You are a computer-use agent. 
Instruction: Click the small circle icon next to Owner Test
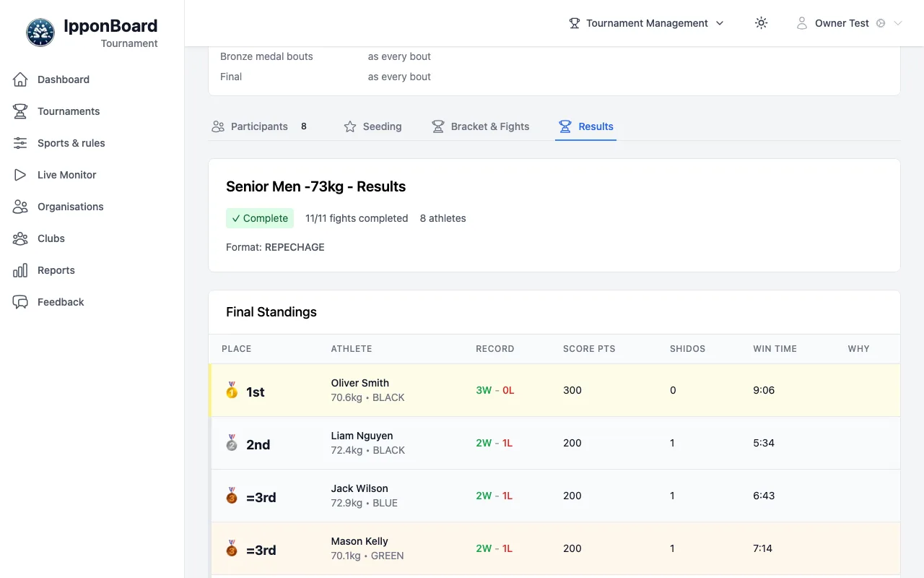(881, 23)
